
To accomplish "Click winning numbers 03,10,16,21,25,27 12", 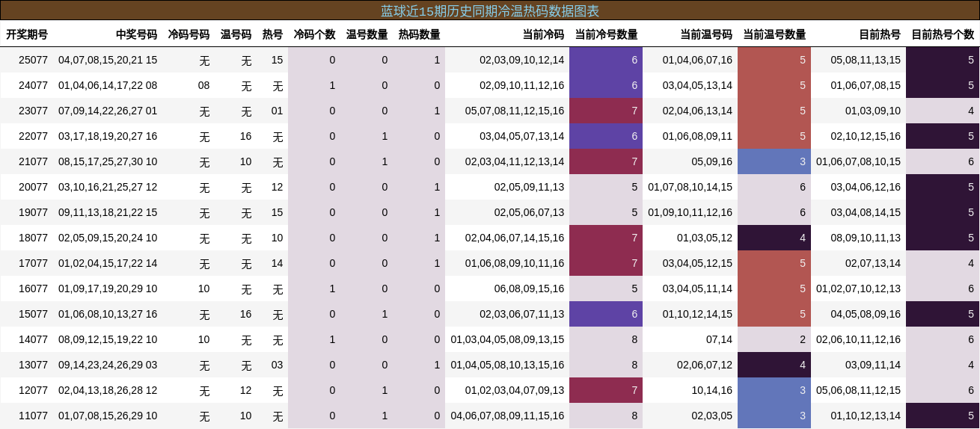I will [x=108, y=187].
